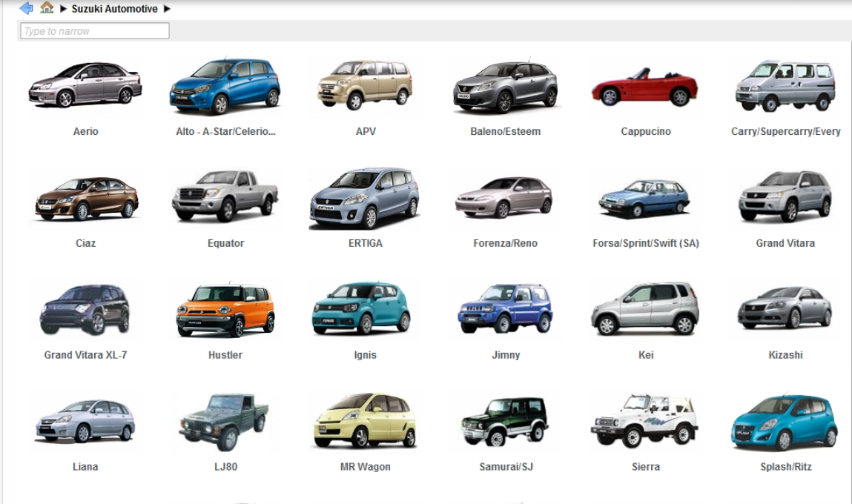The image size is (852, 504).
Task: Click the 'Carry/Supercarry/Every' label
Action: [x=786, y=131]
